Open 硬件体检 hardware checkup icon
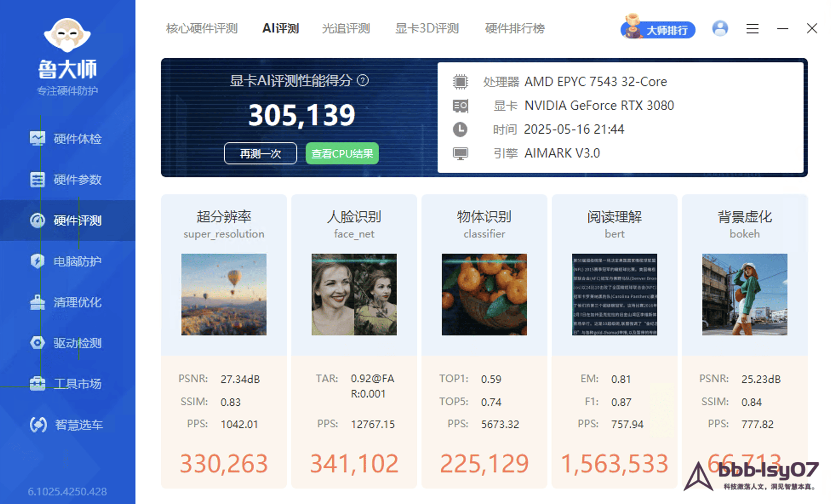 37,138
